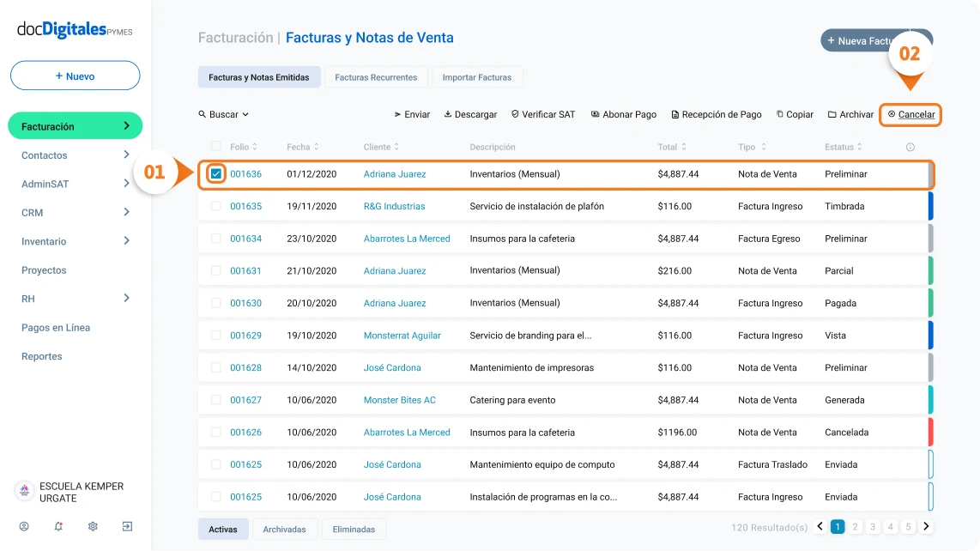Image resolution: width=980 pixels, height=551 pixels.
Task: Show the Activas invoices tab
Action: coord(222,529)
